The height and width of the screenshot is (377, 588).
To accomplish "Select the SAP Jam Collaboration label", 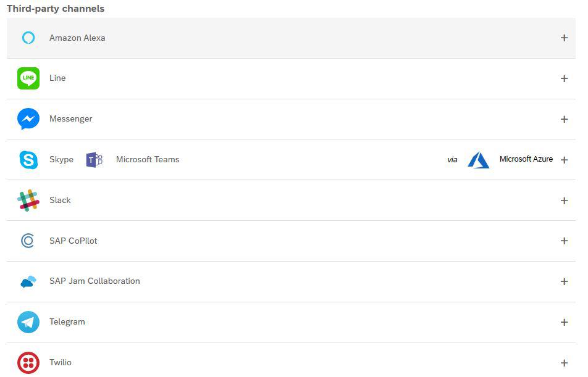I will click(x=94, y=281).
